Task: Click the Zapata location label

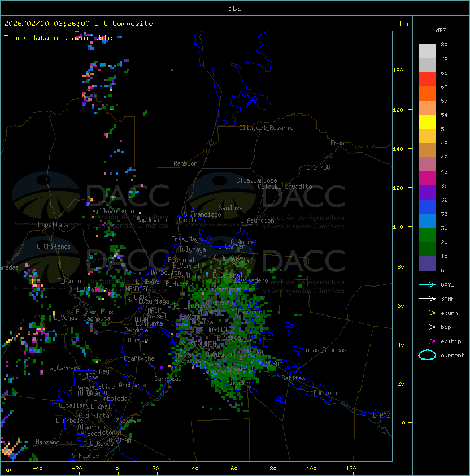Action: tap(125, 421)
